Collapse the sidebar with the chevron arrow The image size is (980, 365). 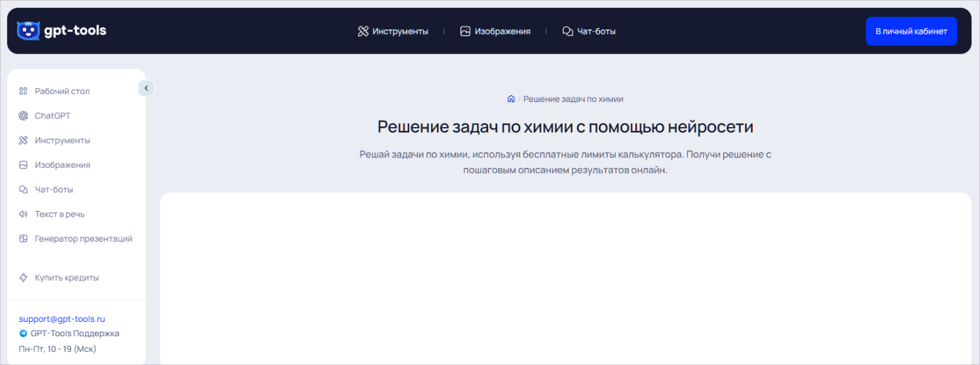146,87
